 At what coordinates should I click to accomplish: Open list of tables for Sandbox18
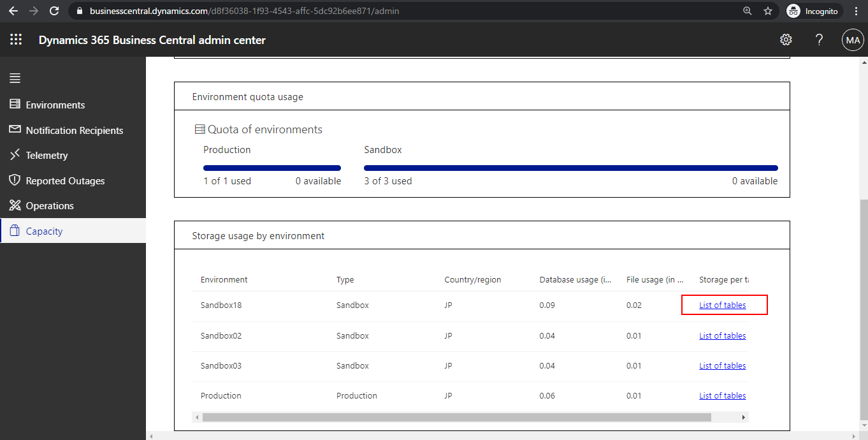click(x=723, y=305)
